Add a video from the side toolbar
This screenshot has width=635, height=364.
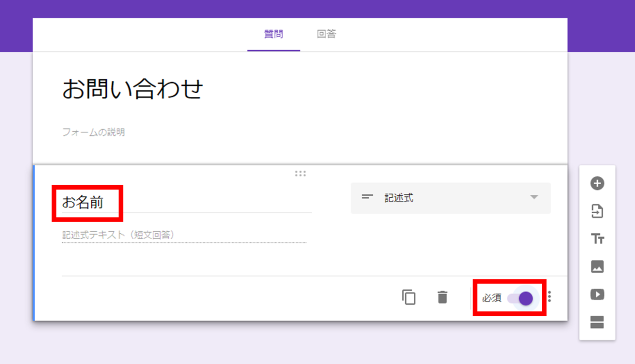click(597, 294)
